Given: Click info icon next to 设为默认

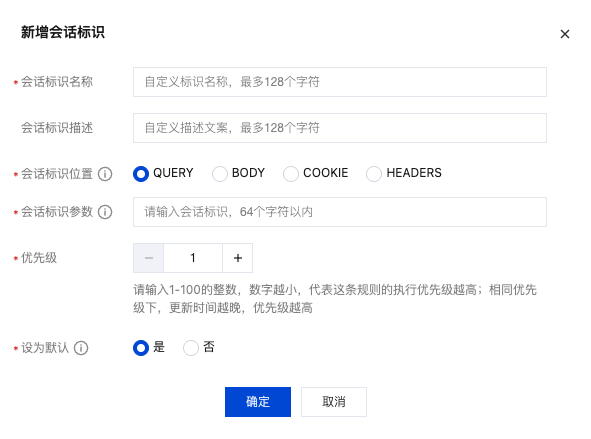Looking at the screenshot, I should pos(81,348).
